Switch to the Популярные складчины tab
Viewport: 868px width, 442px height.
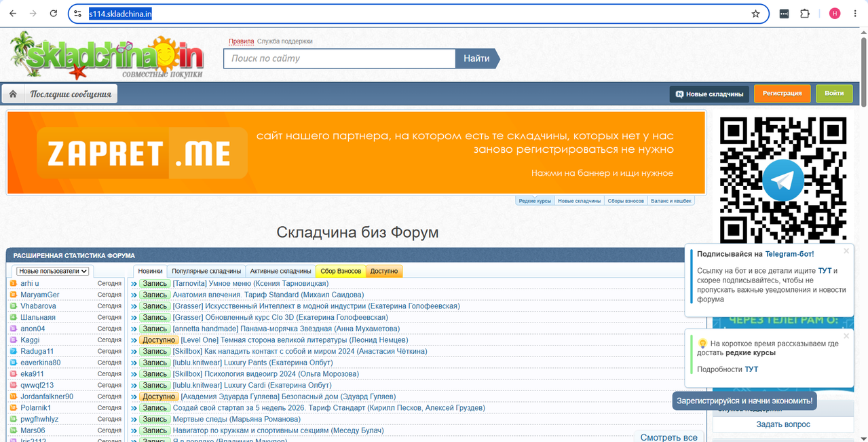click(206, 271)
